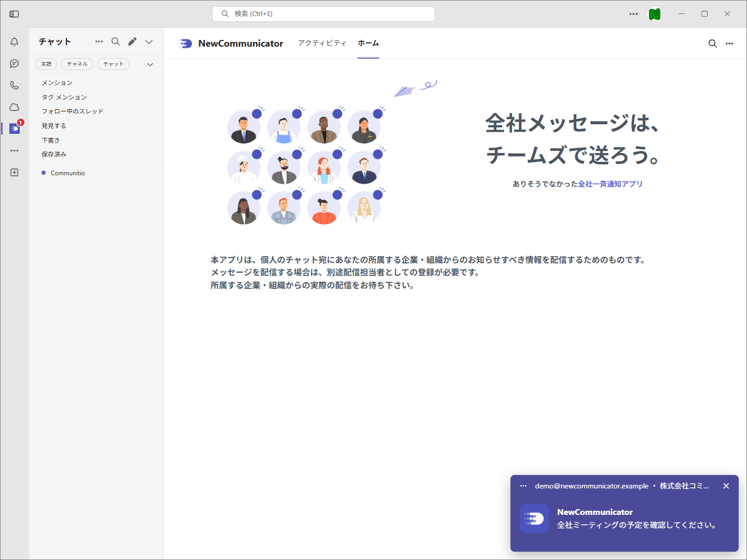Open the Activity bell icon in left rail

pos(15,42)
